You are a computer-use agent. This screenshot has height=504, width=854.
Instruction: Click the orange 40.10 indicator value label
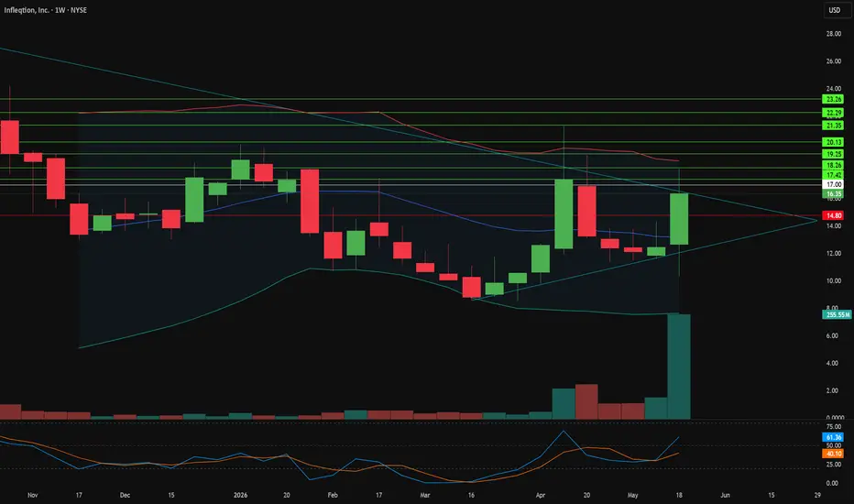833,454
